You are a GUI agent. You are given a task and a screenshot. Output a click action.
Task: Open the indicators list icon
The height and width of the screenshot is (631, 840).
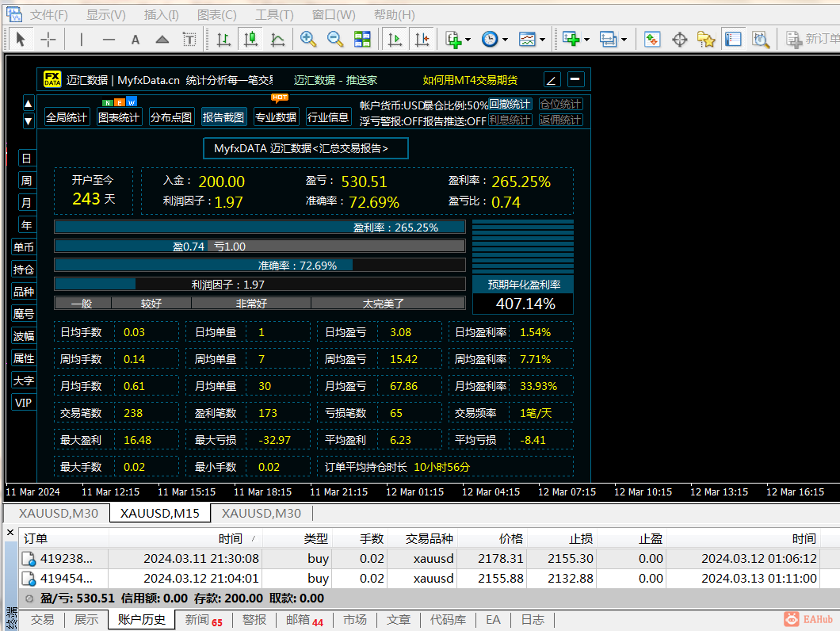tap(454, 39)
